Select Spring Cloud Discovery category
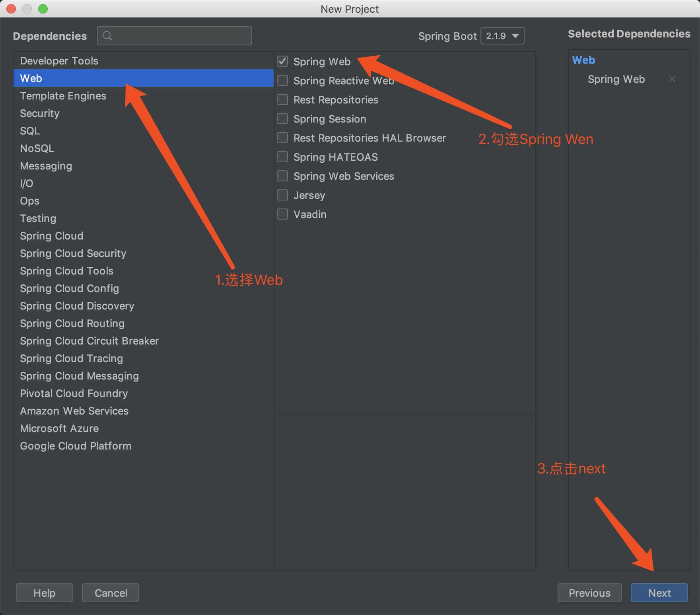Screen dimensions: 700x615 pyautogui.click(x=143, y=306)
